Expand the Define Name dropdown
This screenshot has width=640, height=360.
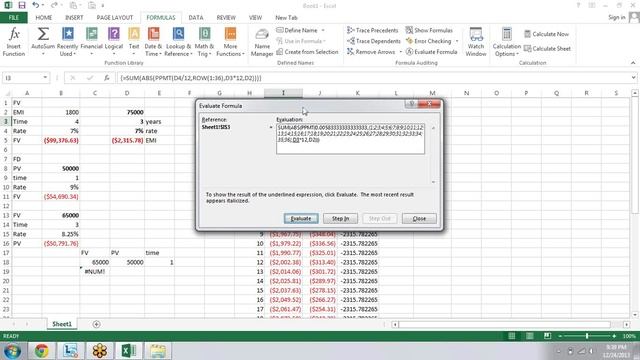click(323, 30)
